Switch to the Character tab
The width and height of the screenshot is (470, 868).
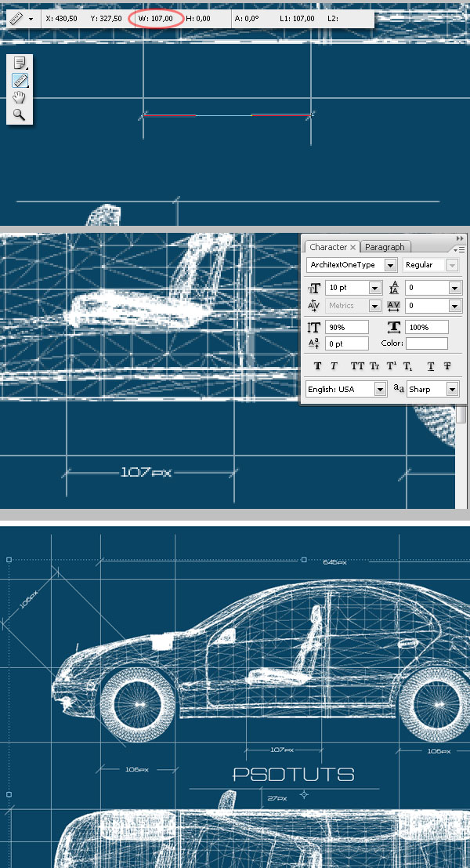click(328, 247)
